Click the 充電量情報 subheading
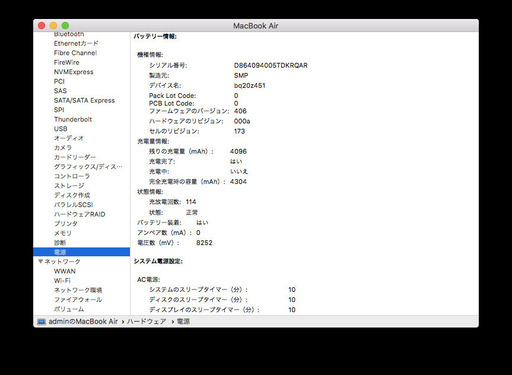This screenshot has height=375, width=512. (153, 141)
